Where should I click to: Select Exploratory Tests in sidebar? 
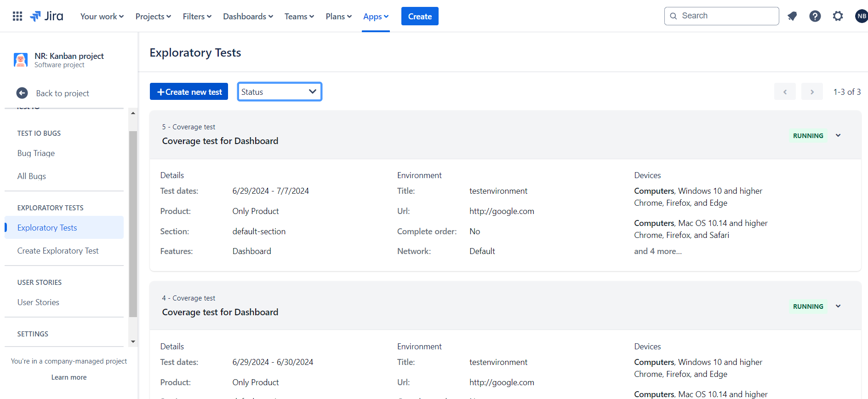click(x=64, y=227)
